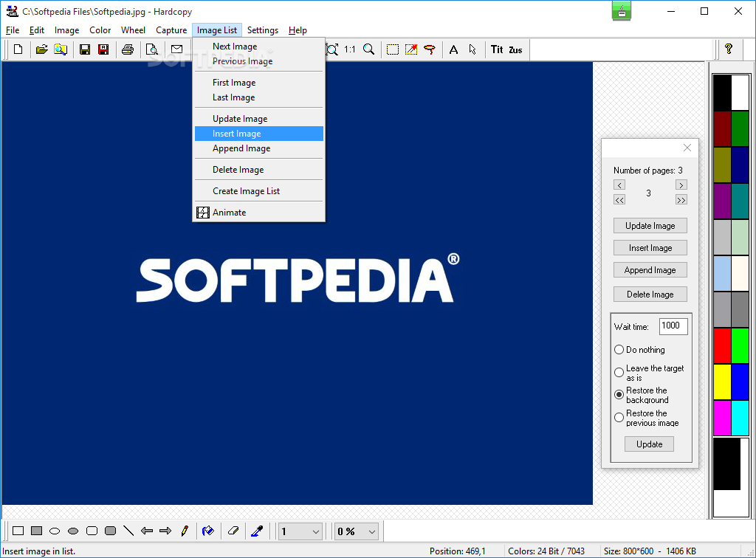
Task: Choose Create Image List menu entry
Action: click(259, 191)
